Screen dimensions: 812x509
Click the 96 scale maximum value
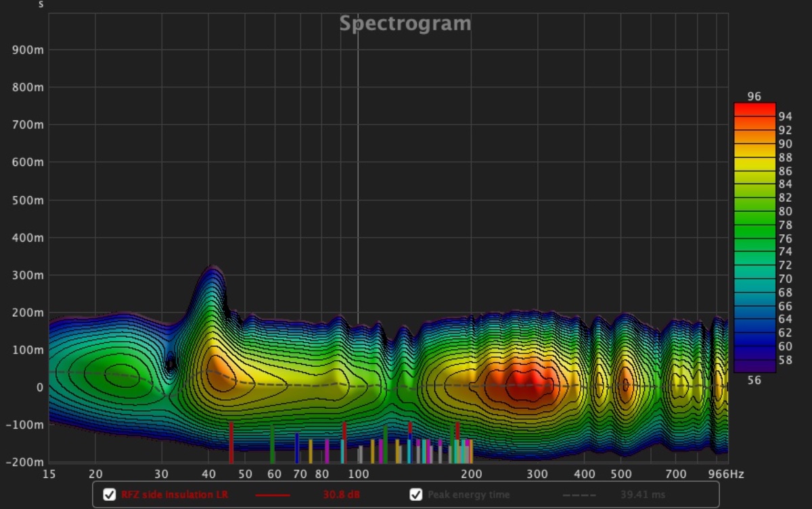[754, 97]
